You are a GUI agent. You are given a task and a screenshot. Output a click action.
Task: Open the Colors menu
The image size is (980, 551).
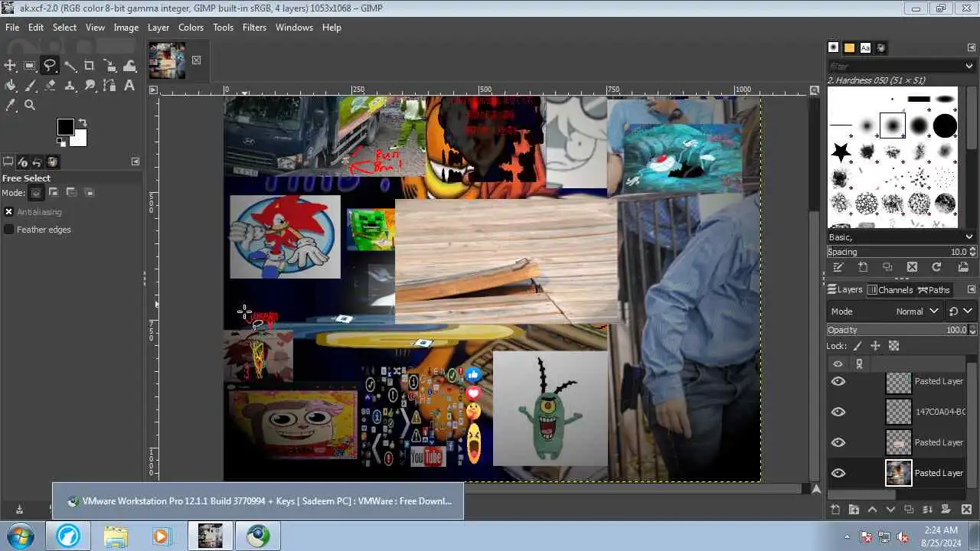click(x=191, y=27)
